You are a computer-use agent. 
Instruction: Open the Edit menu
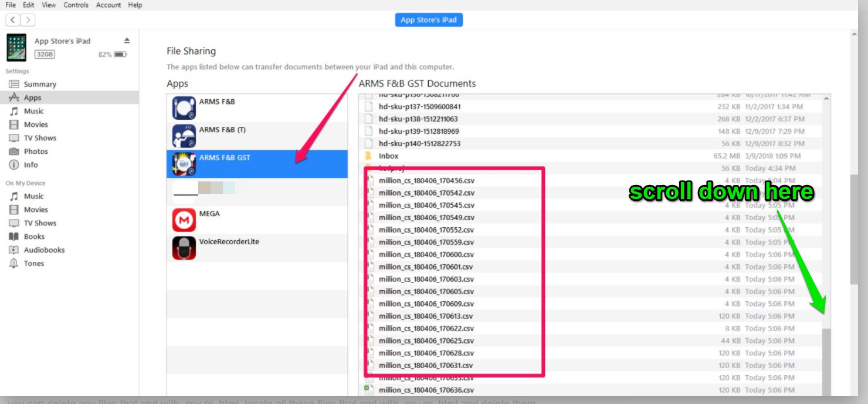28,5
